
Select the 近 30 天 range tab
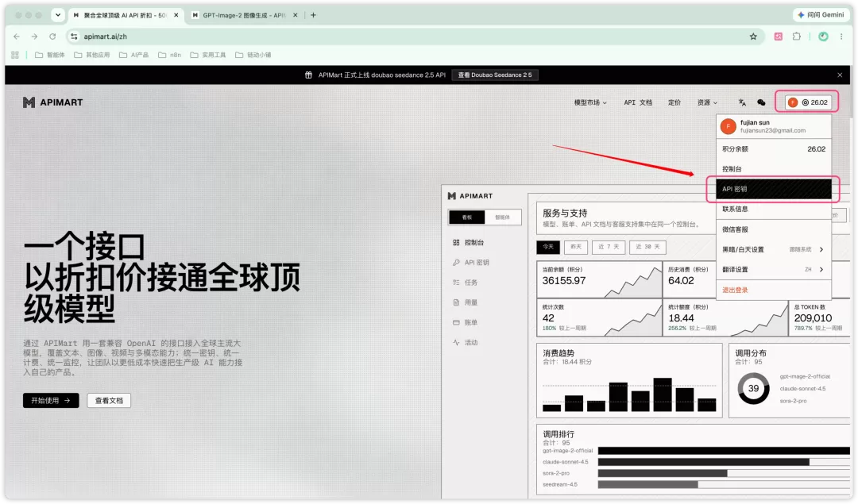point(648,247)
